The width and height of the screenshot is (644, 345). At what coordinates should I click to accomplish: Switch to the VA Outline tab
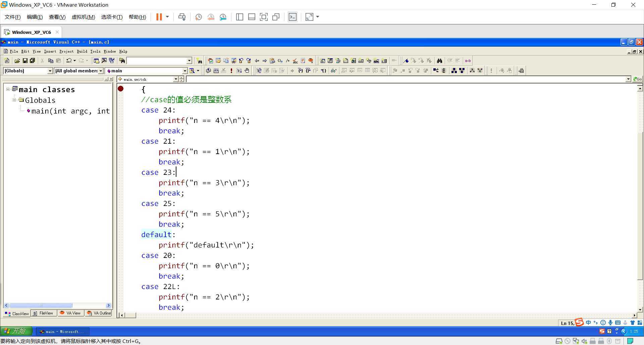pyautogui.click(x=99, y=313)
